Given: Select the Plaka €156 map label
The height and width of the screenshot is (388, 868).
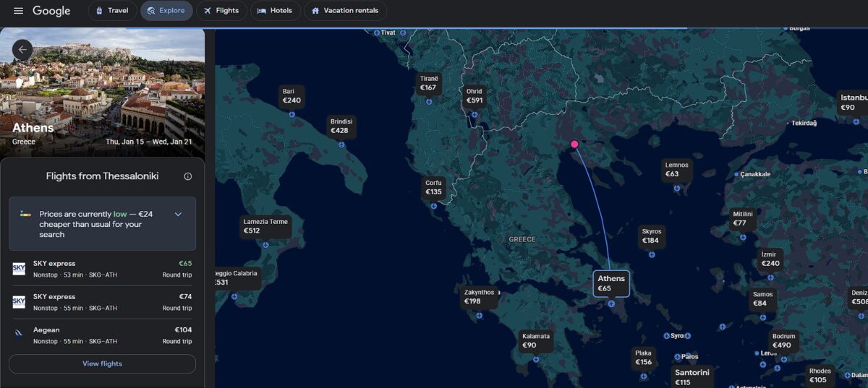Looking at the screenshot, I should [x=643, y=358].
